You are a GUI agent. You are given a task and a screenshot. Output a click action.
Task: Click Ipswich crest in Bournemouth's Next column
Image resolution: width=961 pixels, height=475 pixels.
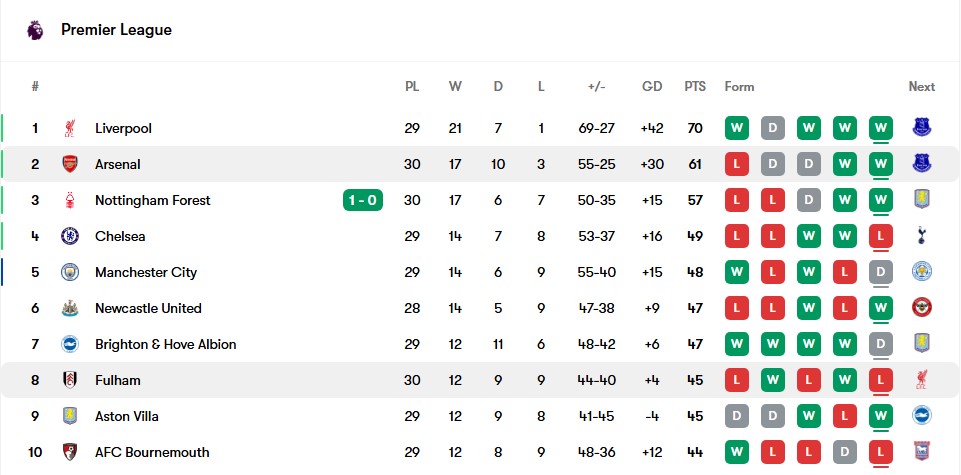921,452
